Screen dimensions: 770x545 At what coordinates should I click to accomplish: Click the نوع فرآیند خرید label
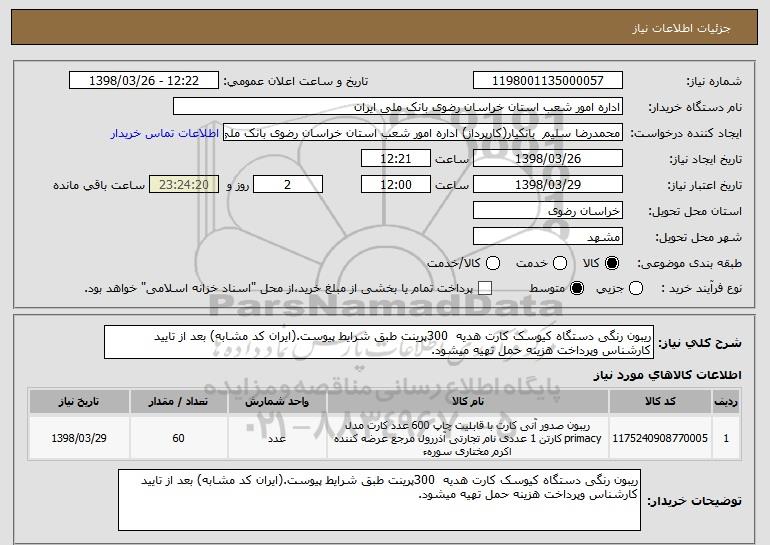click(702, 288)
